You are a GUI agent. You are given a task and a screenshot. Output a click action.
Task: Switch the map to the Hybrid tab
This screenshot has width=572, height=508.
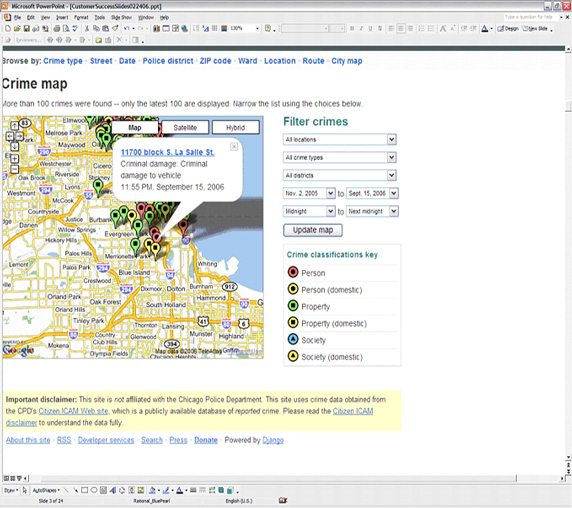click(x=236, y=128)
